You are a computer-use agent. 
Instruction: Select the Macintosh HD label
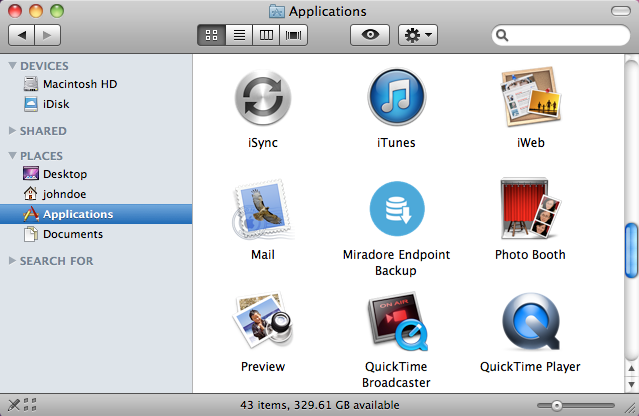tap(80, 84)
